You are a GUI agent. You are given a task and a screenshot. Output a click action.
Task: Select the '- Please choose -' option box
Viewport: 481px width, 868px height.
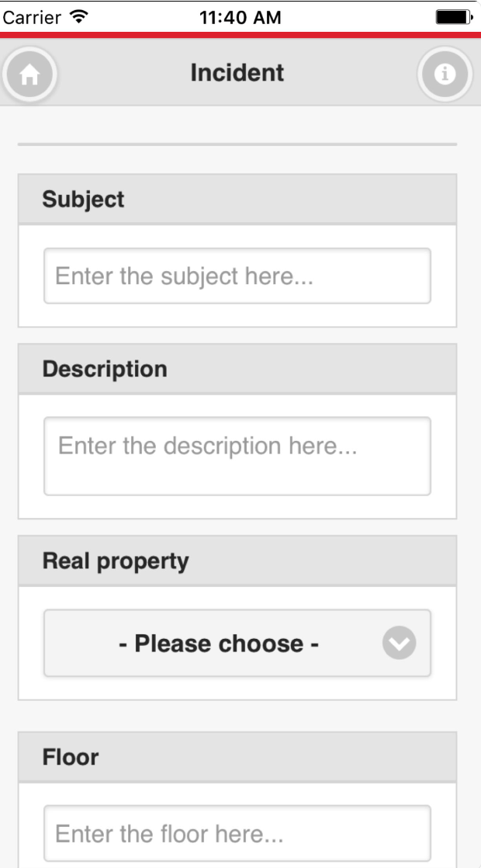pyautogui.click(x=237, y=643)
